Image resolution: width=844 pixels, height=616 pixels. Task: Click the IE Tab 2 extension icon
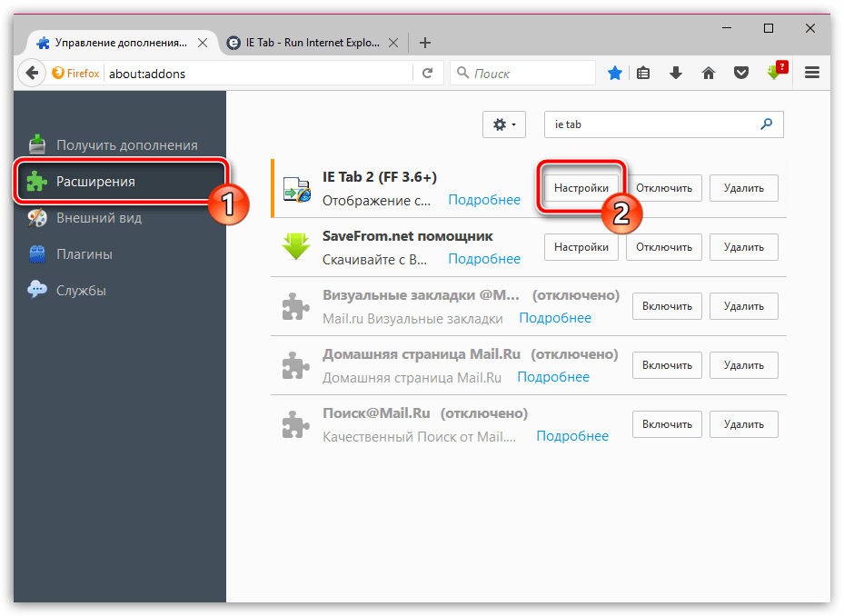point(296,189)
